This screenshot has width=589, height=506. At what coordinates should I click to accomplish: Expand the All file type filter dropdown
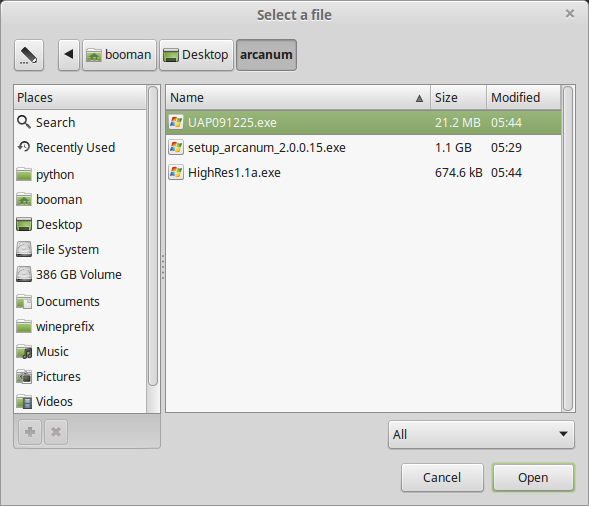(481, 435)
